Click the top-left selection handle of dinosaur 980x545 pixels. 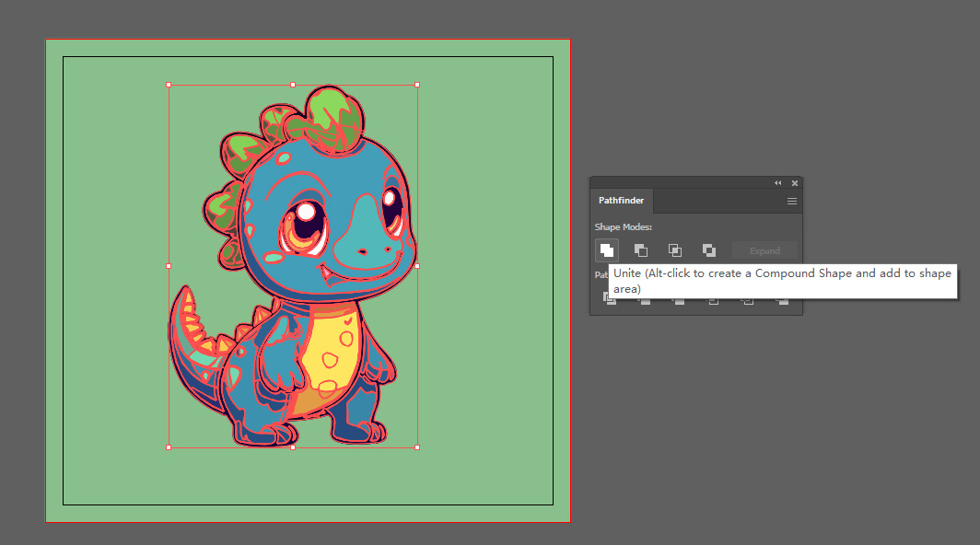click(169, 85)
